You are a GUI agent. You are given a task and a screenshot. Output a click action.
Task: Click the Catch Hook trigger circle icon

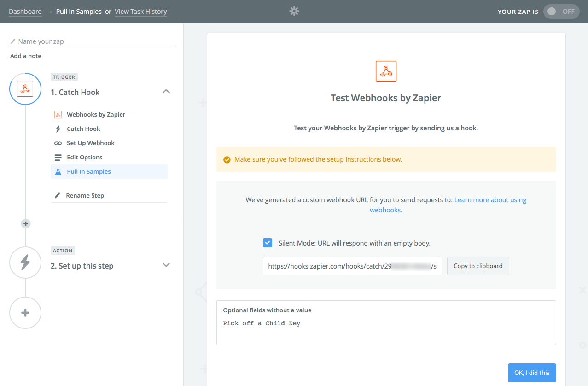click(x=25, y=89)
